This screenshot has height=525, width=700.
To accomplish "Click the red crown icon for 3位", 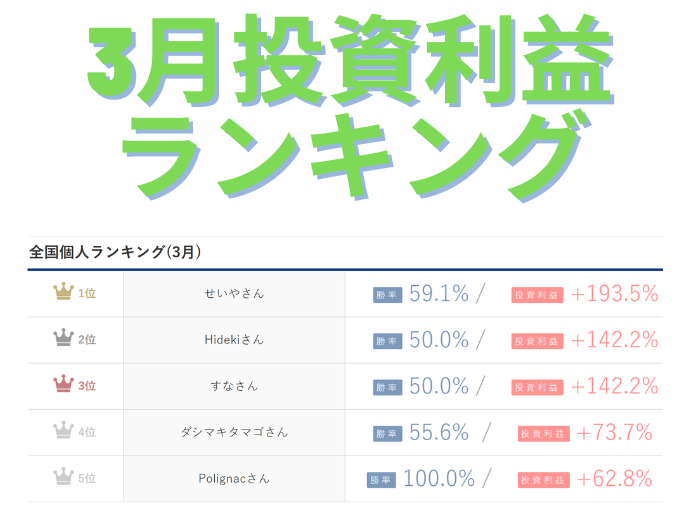I will pyautogui.click(x=63, y=385).
